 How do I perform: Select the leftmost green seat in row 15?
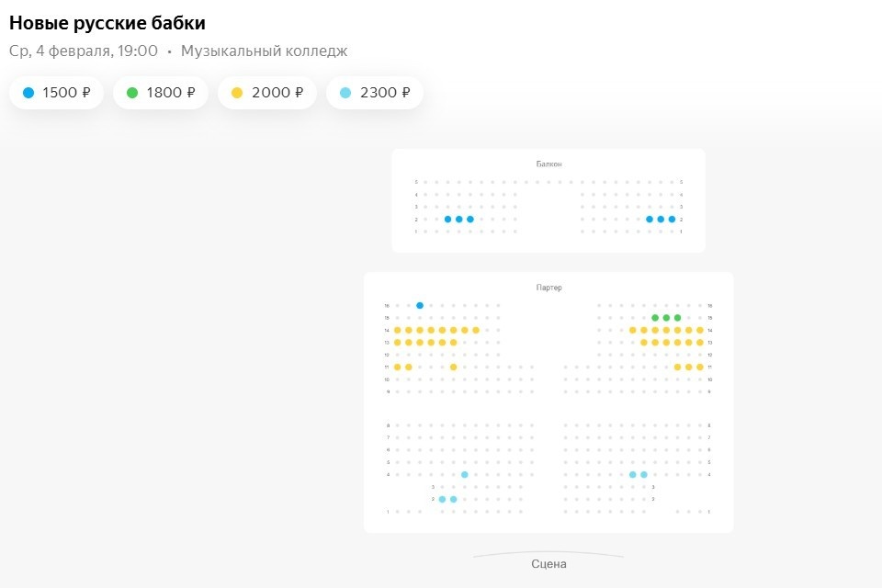point(655,318)
